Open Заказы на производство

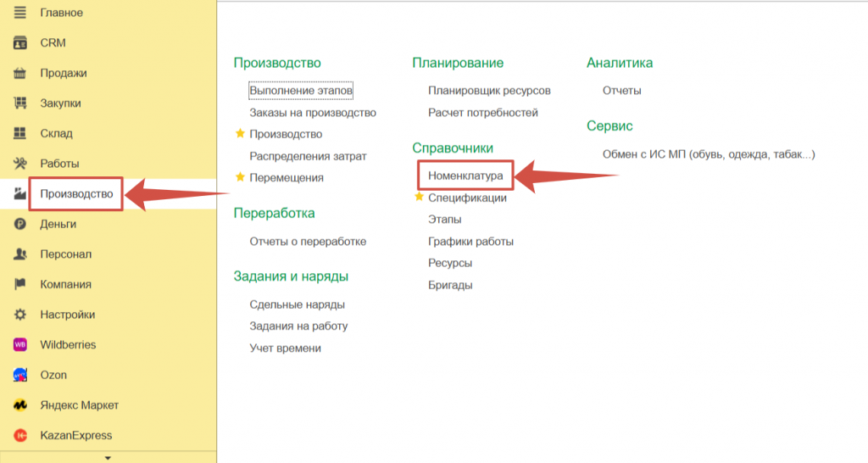[x=312, y=112]
